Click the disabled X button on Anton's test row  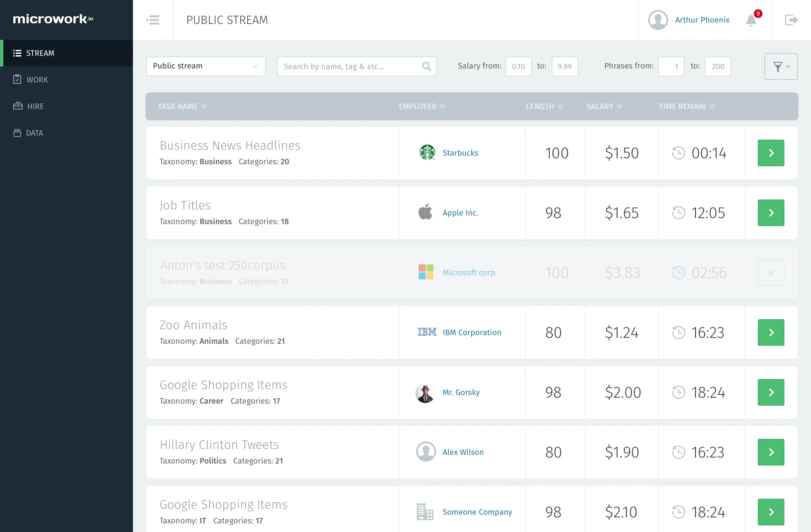tap(770, 273)
